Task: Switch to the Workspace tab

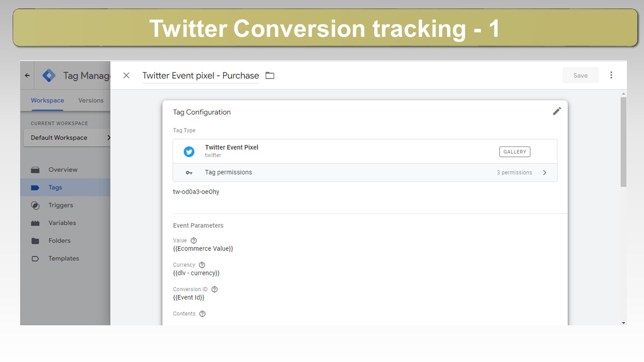Action: 47,100
